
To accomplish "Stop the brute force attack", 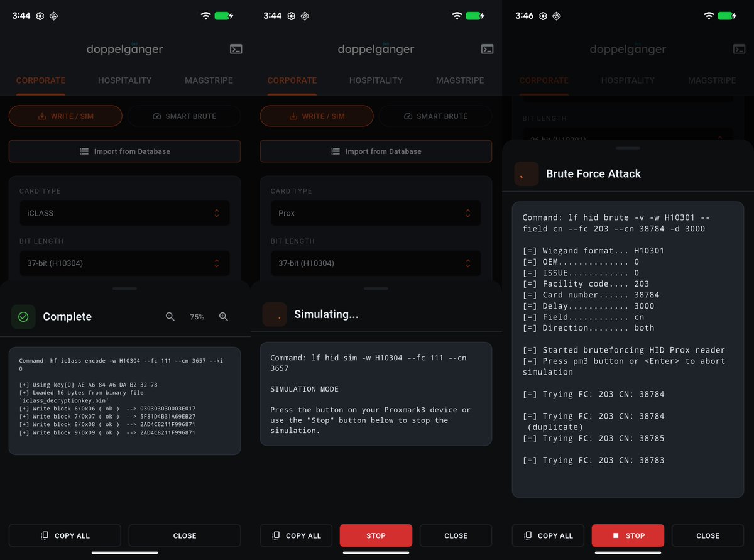I will (x=628, y=535).
